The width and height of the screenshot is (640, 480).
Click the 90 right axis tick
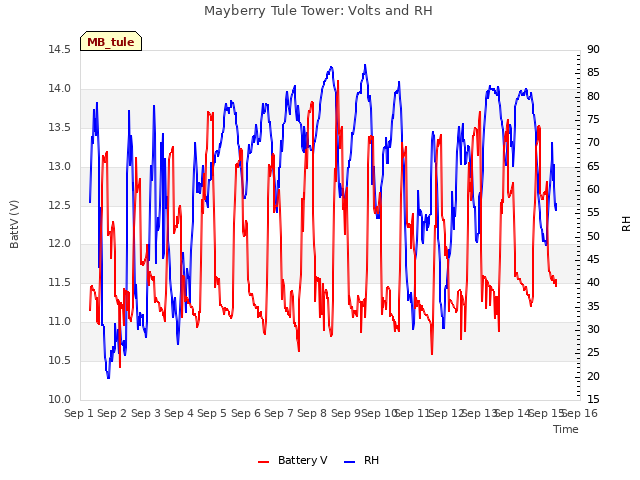593,49
